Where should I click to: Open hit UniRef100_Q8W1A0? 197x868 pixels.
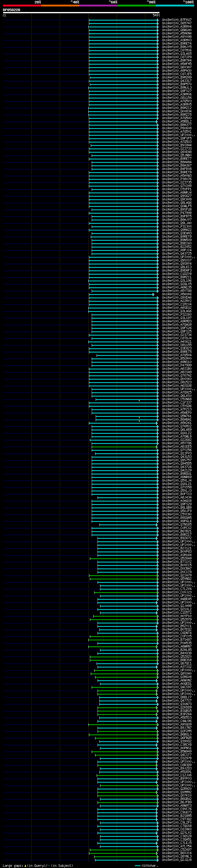coord(177,30)
